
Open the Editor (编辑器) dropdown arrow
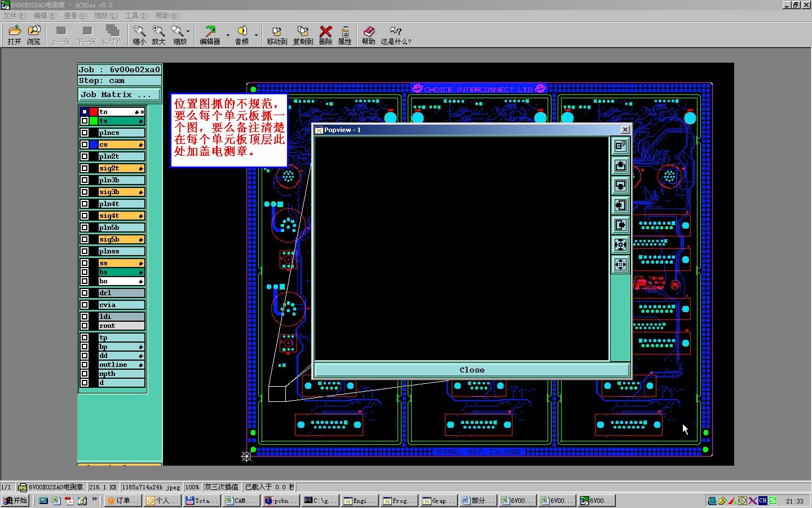(x=228, y=35)
